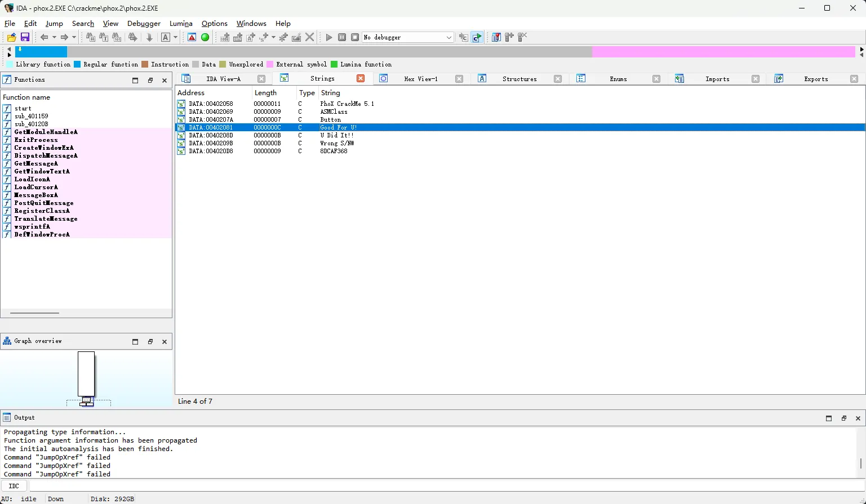The width and height of the screenshot is (866, 504).
Task: Sort strings by the Length column header
Action: [x=274, y=93]
